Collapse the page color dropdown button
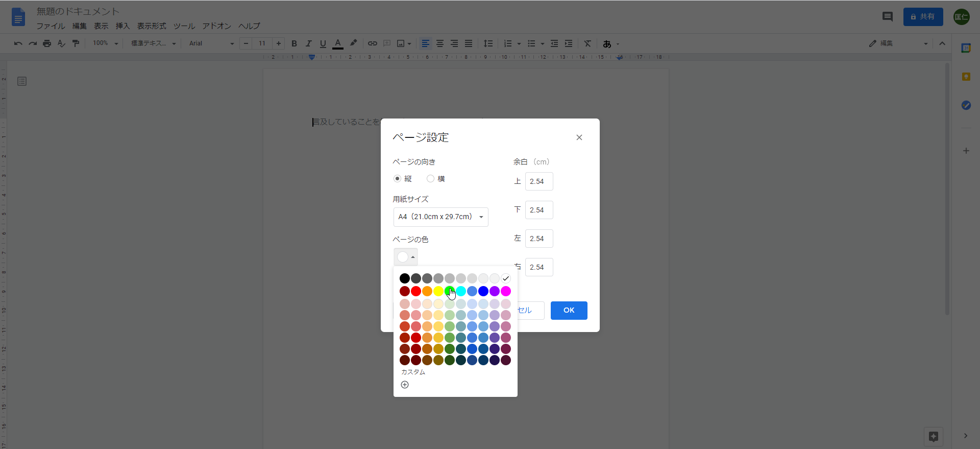 point(406,257)
